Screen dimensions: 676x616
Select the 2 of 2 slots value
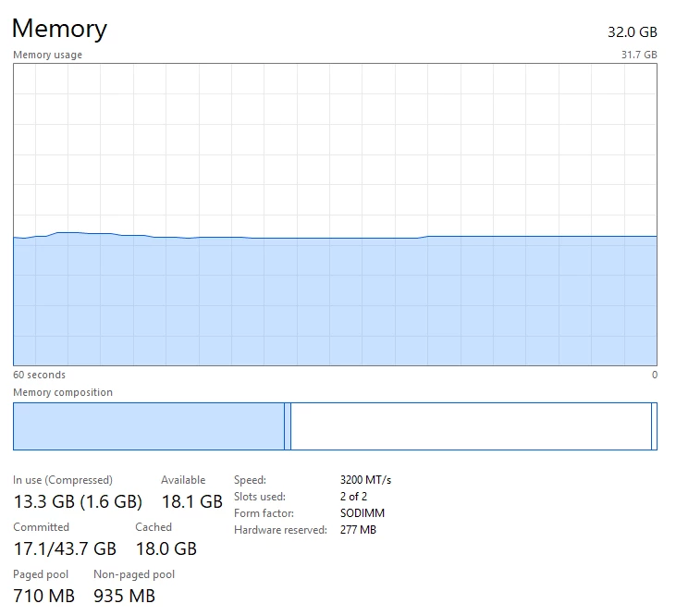tap(353, 497)
